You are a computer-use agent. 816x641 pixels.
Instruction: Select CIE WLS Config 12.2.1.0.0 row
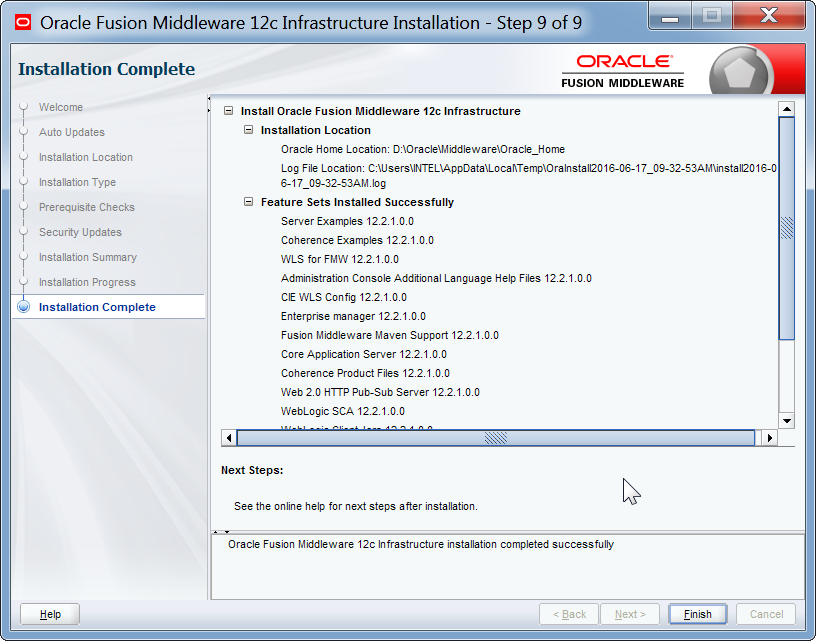coord(343,297)
